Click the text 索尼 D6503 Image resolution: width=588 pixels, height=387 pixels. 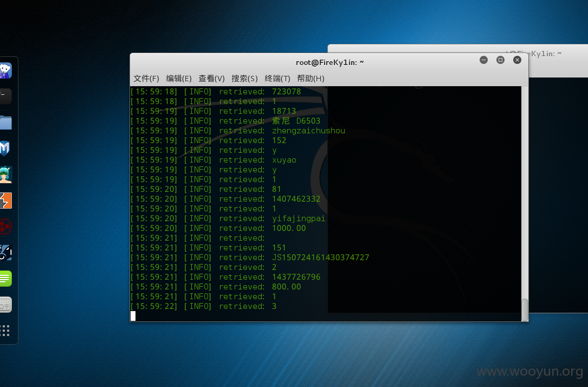tap(296, 121)
